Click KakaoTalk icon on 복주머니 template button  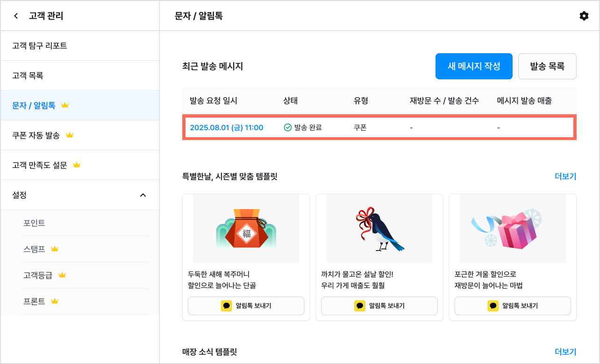pos(227,306)
